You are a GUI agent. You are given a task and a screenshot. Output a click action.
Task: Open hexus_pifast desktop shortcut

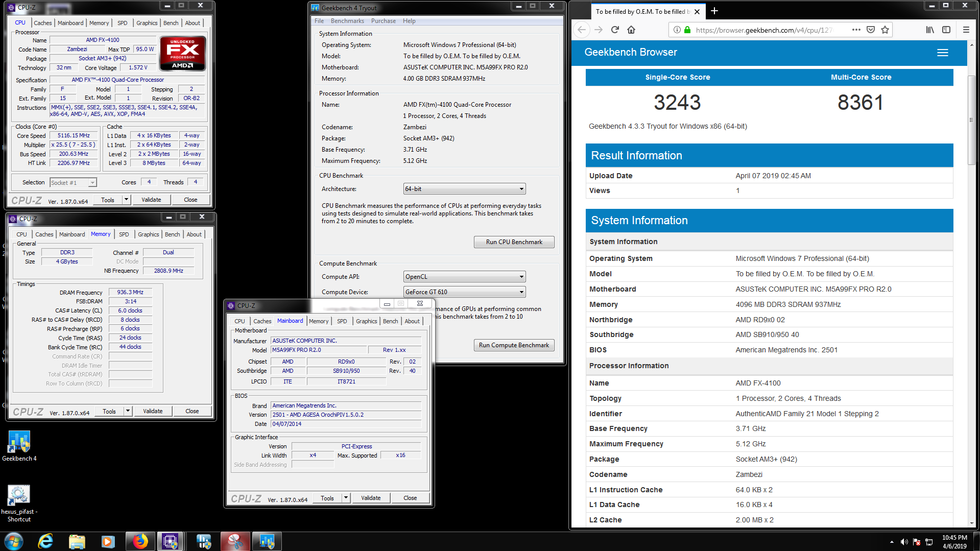(19, 503)
